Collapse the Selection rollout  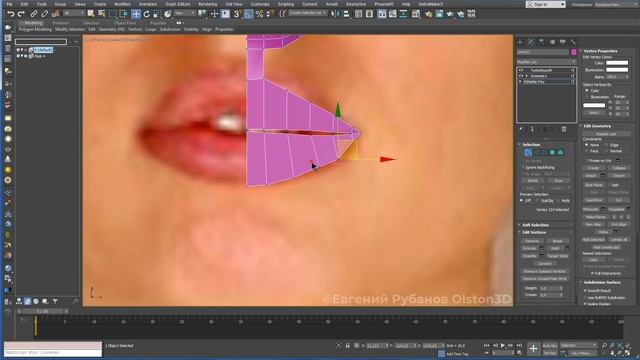531,145
